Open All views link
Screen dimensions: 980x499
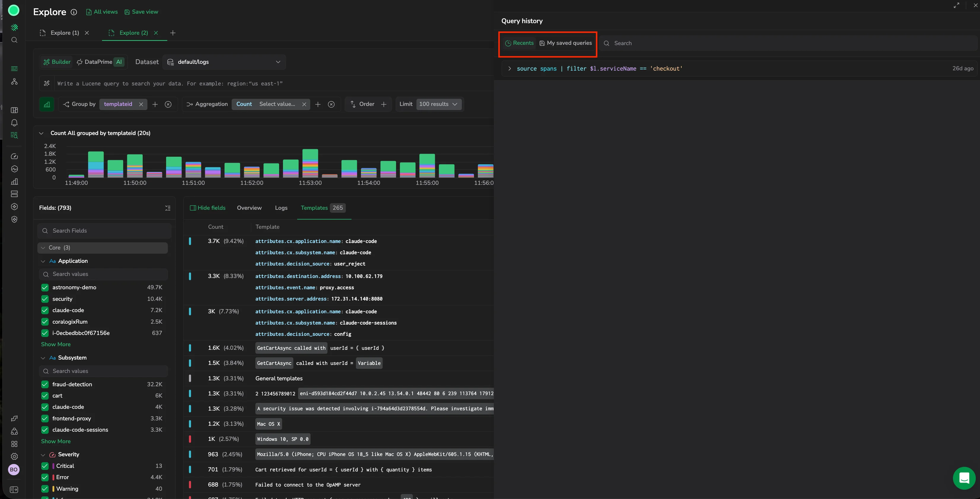[102, 12]
